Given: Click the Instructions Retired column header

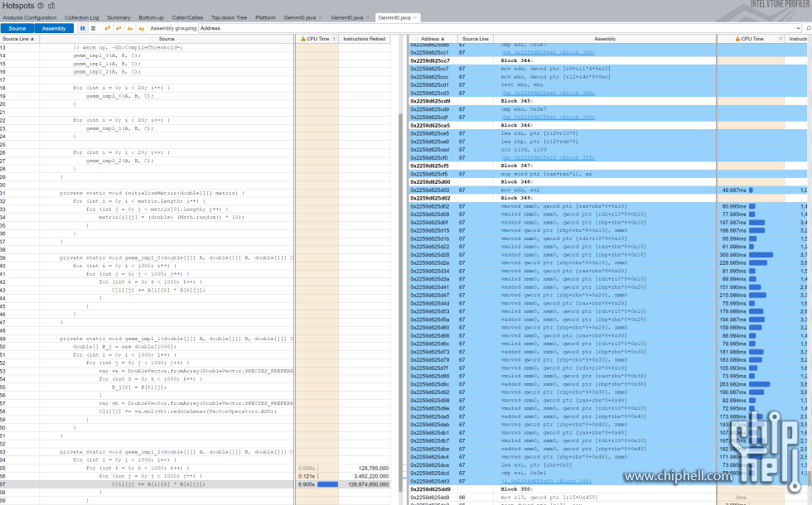Looking at the screenshot, I should click(364, 39).
